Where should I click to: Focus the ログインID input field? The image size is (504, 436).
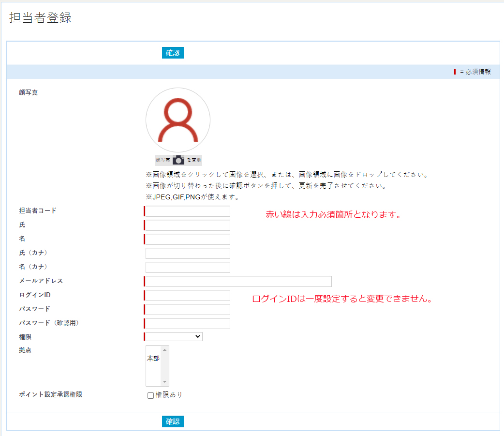[188, 296]
